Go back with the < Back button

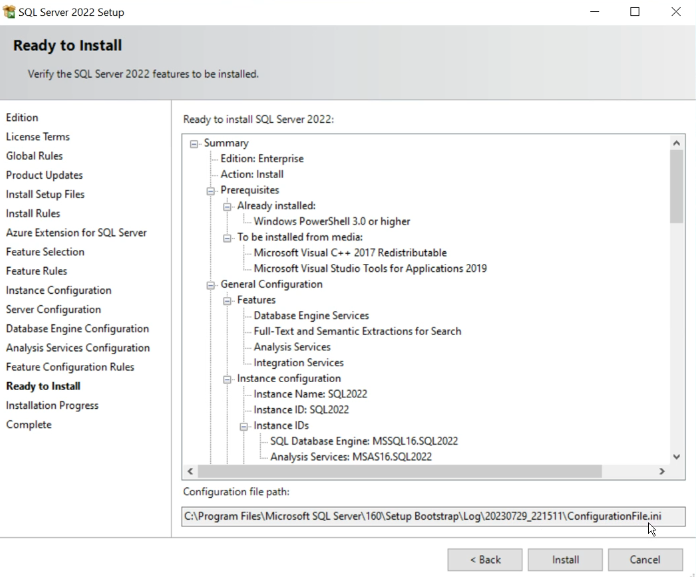point(485,560)
